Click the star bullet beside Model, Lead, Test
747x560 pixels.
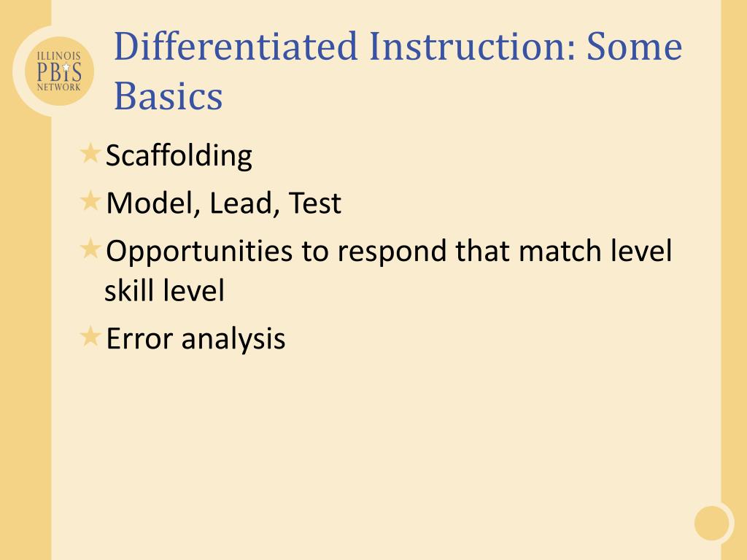click(90, 201)
